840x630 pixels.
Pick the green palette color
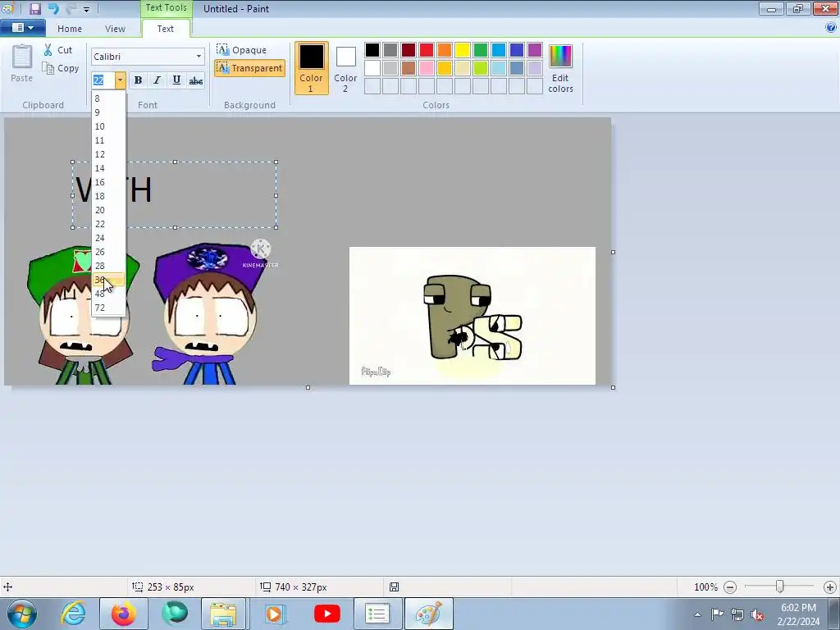point(481,50)
